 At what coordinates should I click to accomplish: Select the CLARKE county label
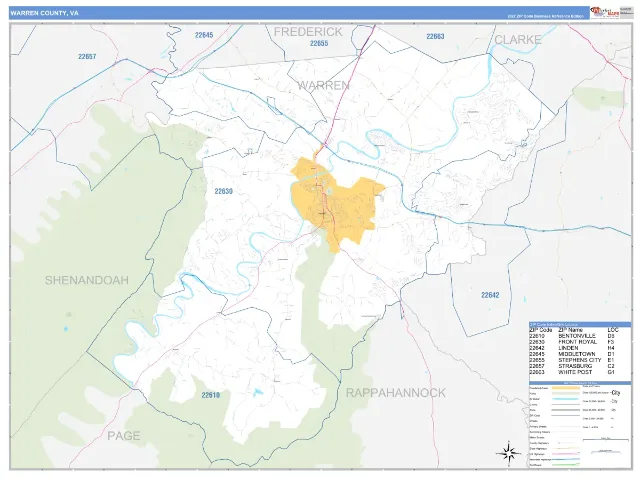(518, 40)
